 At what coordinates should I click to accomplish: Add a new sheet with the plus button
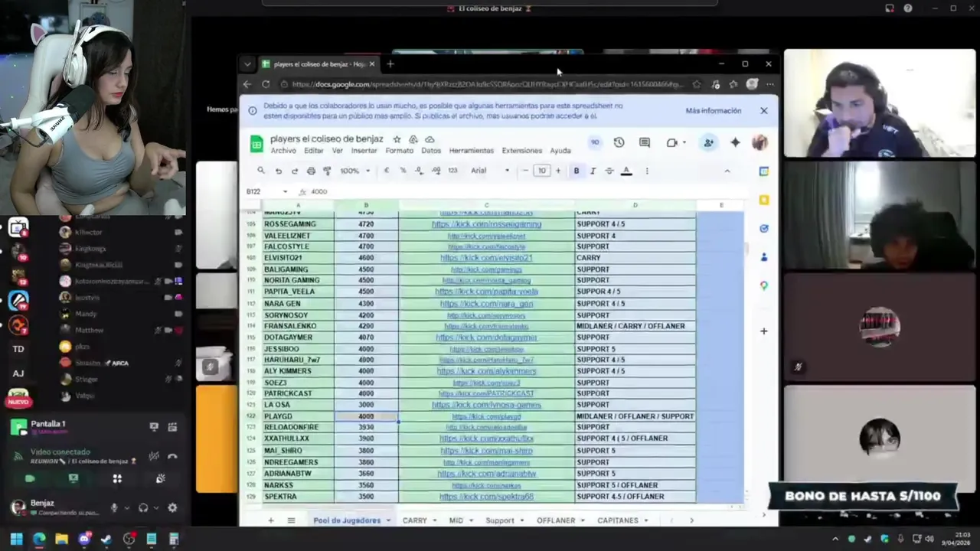270,520
